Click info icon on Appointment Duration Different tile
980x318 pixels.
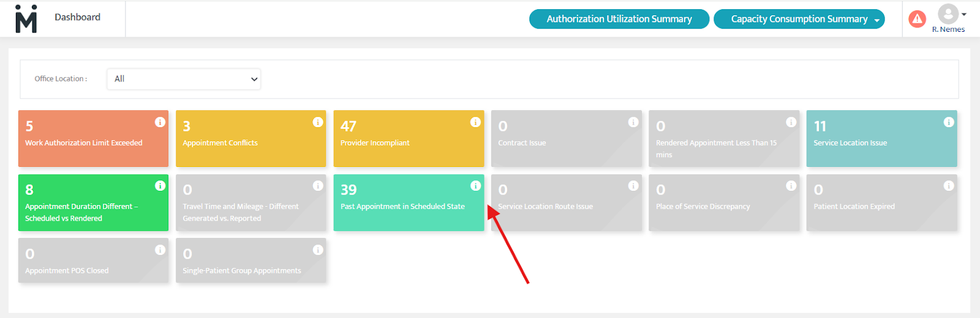click(160, 186)
